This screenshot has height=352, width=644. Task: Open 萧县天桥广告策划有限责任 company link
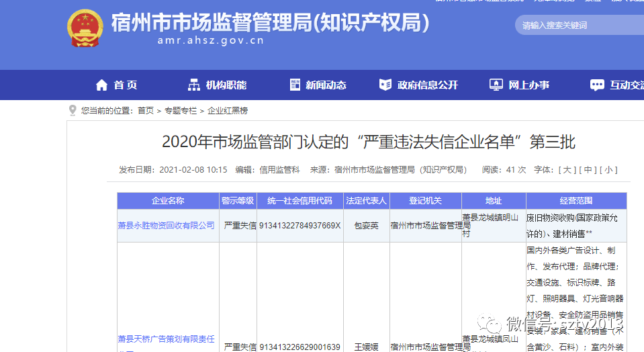167,339
